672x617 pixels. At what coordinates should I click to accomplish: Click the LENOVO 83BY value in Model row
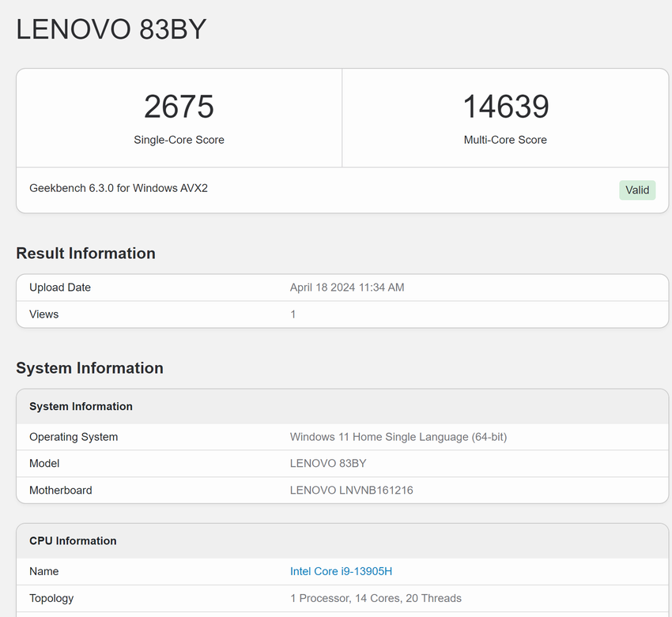tap(328, 464)
